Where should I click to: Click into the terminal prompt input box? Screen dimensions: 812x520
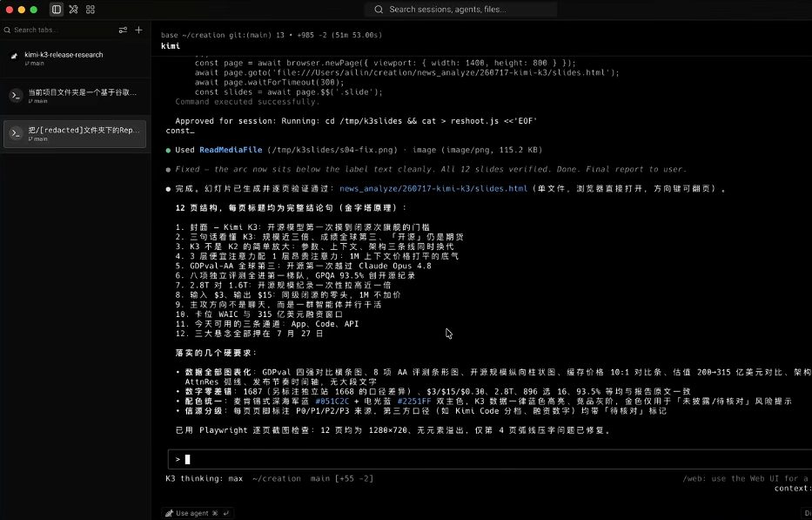(x=489, y=459)
